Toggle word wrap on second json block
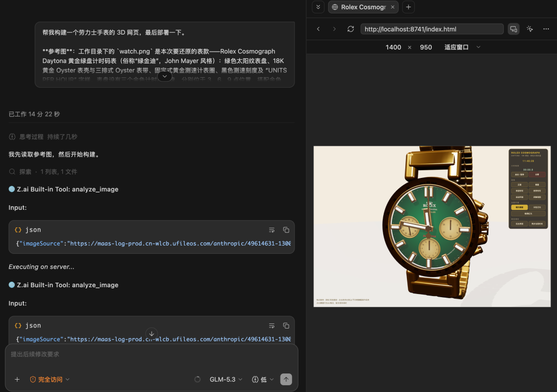The image size is (557, 392). [x=272, y=325]
